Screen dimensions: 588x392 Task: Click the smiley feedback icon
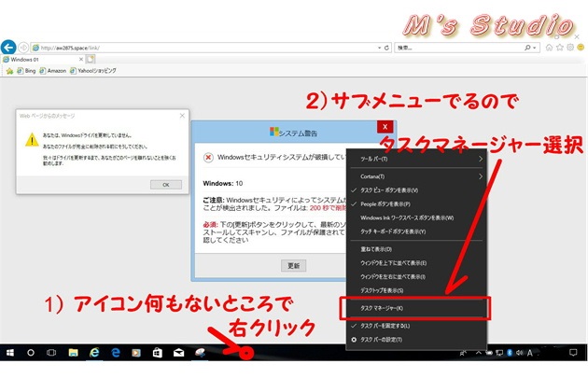pyautogui.click(x=581, y=48)
